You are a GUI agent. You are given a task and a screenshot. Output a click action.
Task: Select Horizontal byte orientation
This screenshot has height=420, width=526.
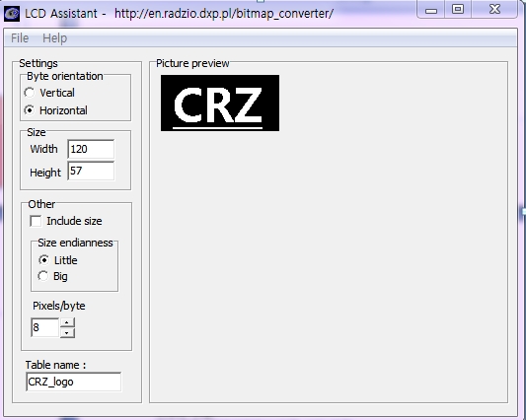pos(30,110)
